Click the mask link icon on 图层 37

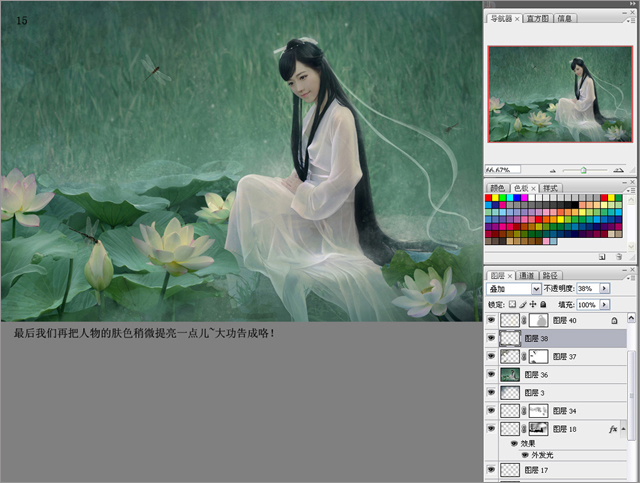point(524,356)
